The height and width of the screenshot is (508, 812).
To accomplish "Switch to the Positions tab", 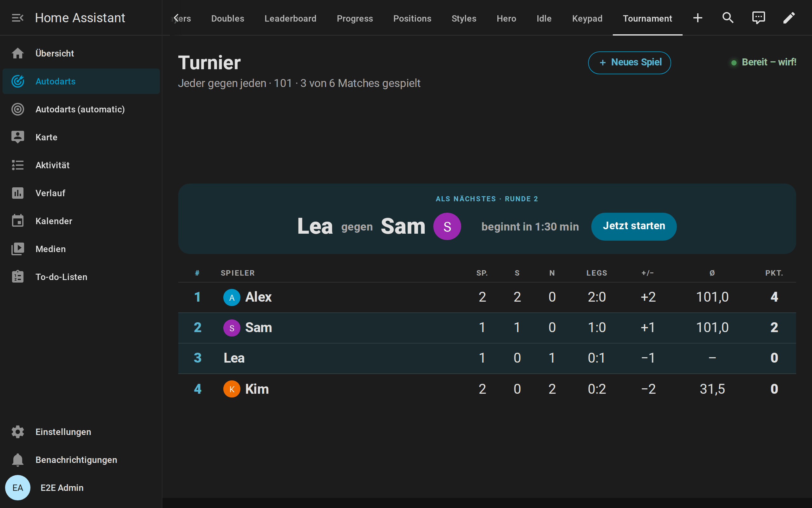I will [x=412, y=18].
